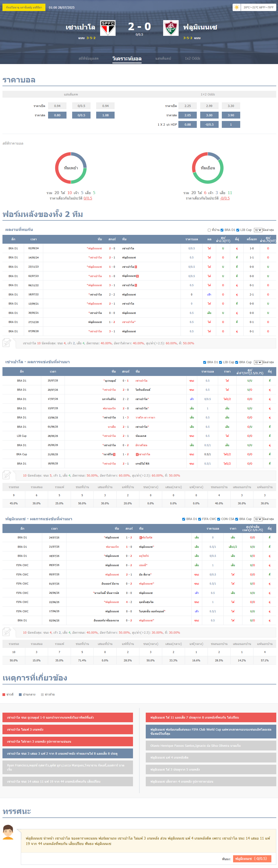Click the 0.88 cell in HDP row

click(x=188, y=125)
